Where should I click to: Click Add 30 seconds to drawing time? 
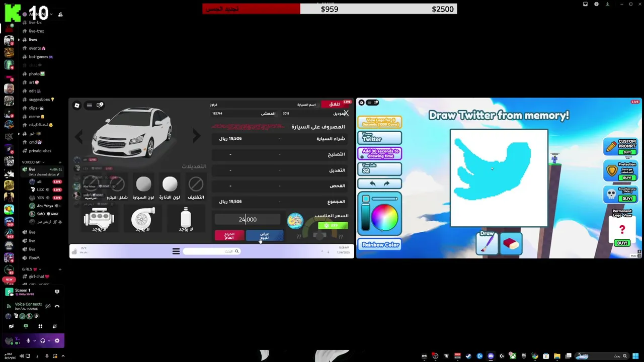[379, 153]
